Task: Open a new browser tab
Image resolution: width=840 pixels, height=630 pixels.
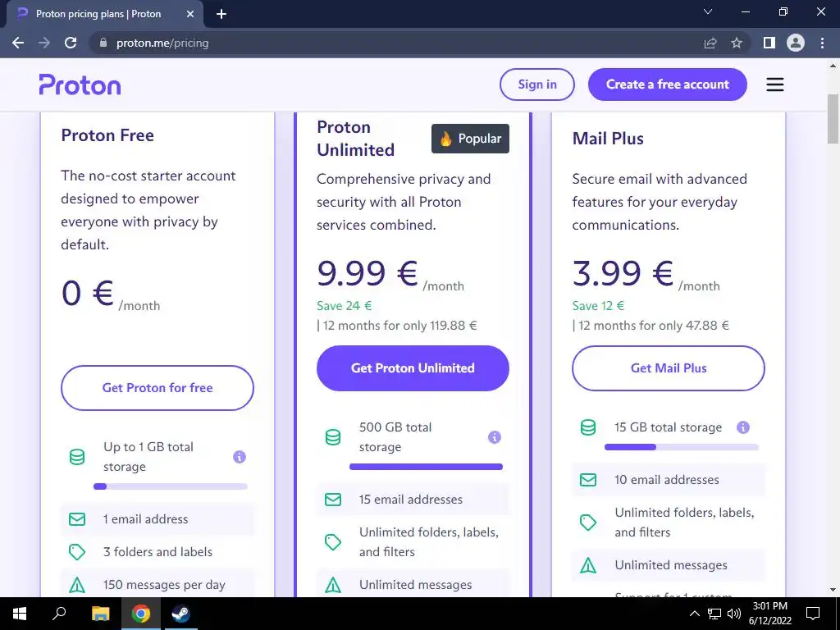Action: coord(221,14)
